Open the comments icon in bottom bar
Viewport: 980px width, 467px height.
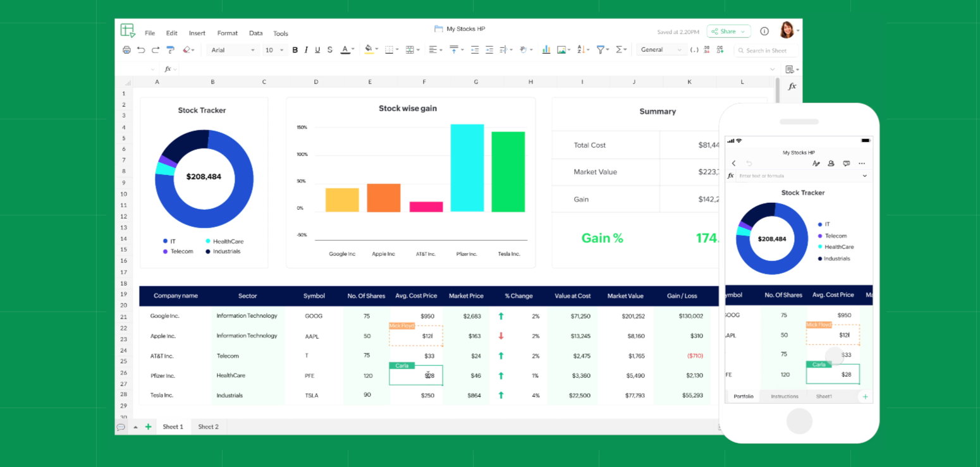pyautogui.click(x=121, y=427)
